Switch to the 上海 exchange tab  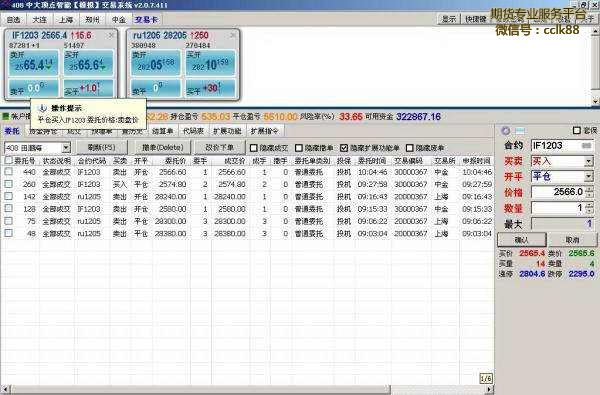tap(66, 20)
